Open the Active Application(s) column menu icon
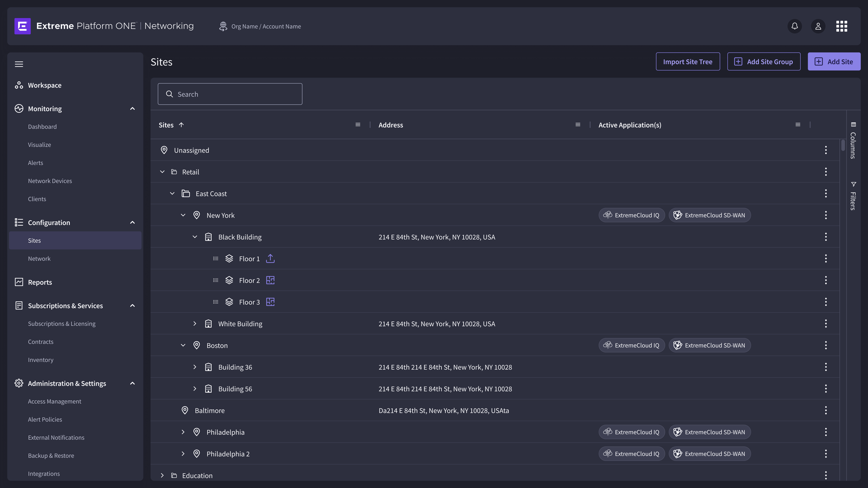Viewport: 868px width, 488px height. tap(798, 125)
